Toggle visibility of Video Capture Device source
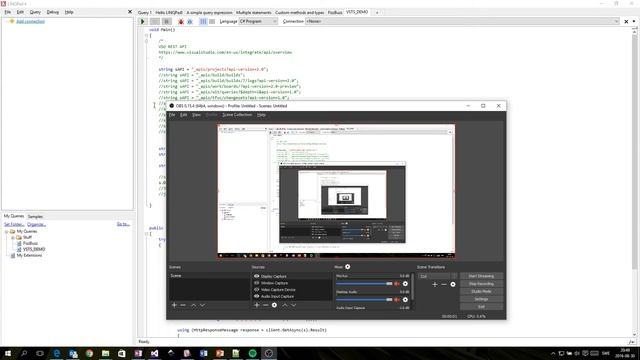640x360 pixels. [257, 289]
